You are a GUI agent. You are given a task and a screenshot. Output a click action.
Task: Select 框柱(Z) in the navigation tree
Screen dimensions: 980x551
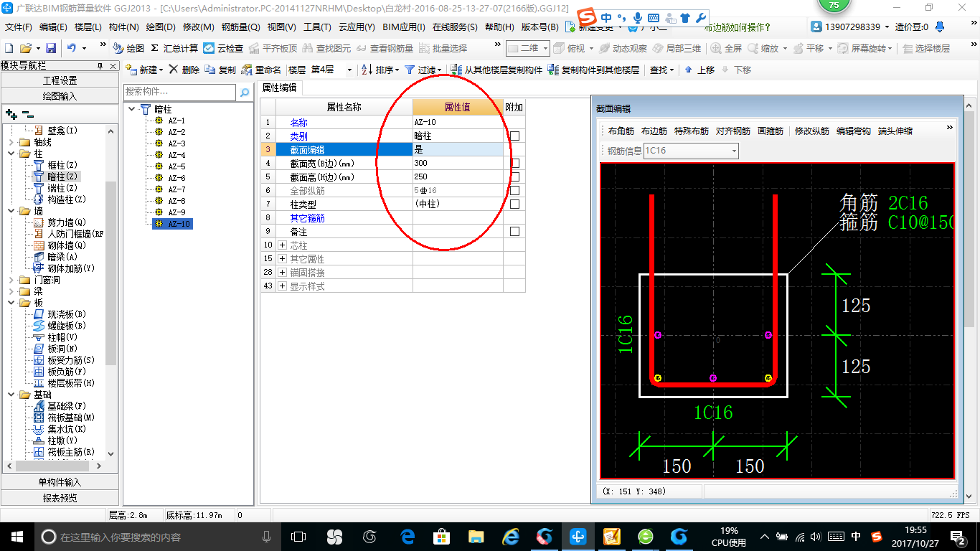62,165
